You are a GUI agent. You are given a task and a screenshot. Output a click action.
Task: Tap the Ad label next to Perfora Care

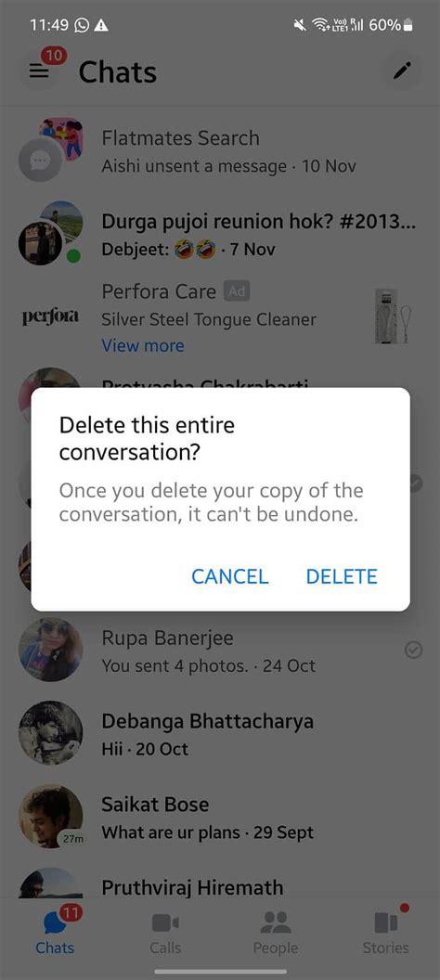coord(237,291)
